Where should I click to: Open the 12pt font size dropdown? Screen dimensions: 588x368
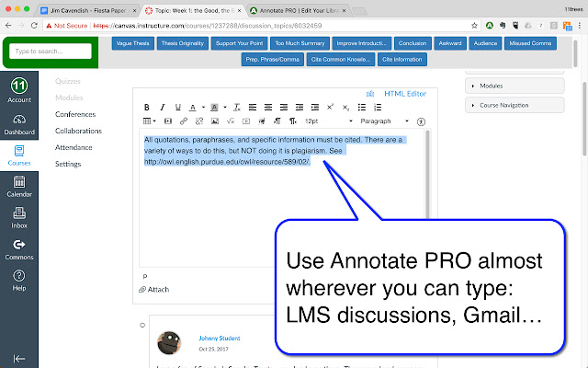(329, 121)
